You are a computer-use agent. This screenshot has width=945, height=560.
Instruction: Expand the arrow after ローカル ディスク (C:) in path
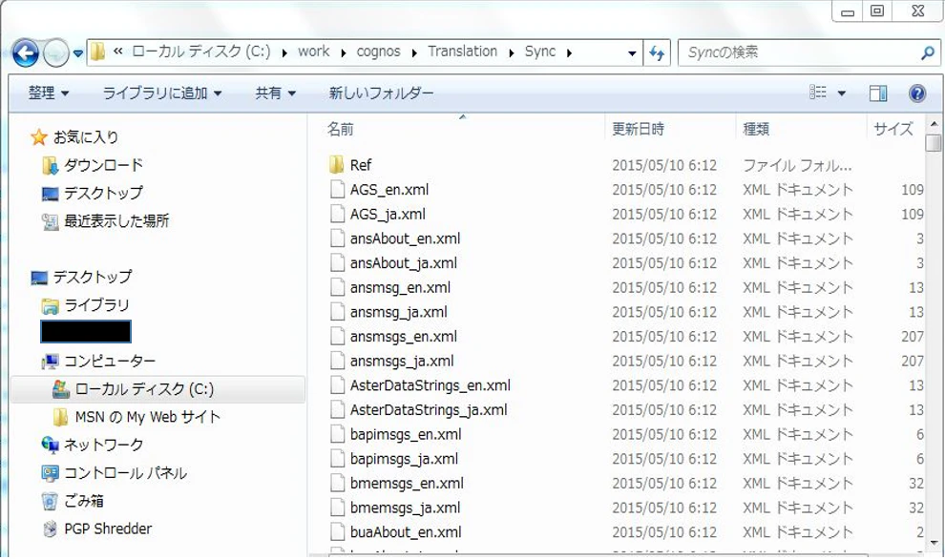click(284, 53)
